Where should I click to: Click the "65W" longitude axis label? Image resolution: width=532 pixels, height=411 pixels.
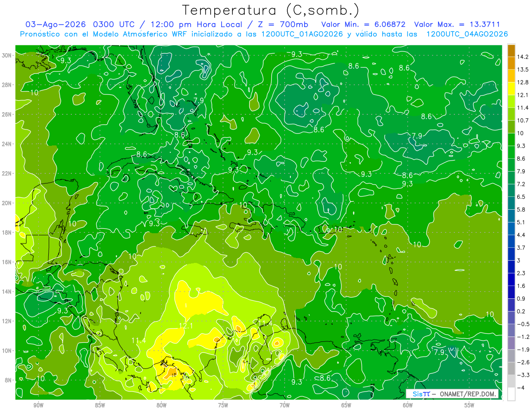346,405
